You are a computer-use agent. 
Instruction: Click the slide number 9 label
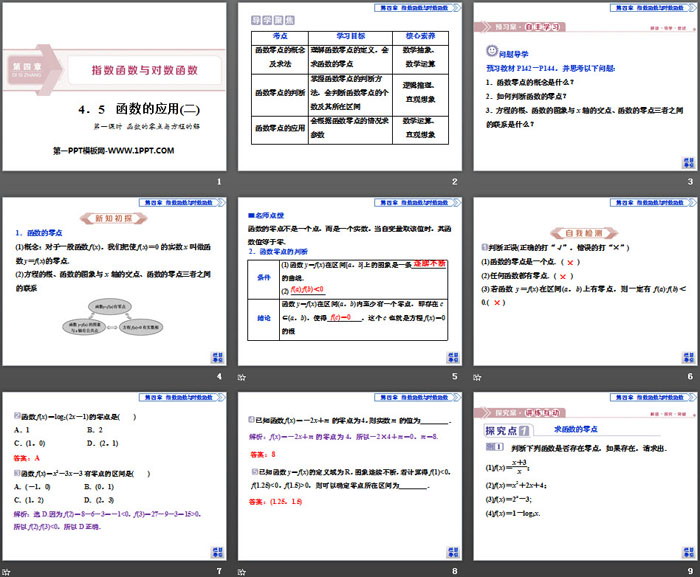(x=690, y=571)
